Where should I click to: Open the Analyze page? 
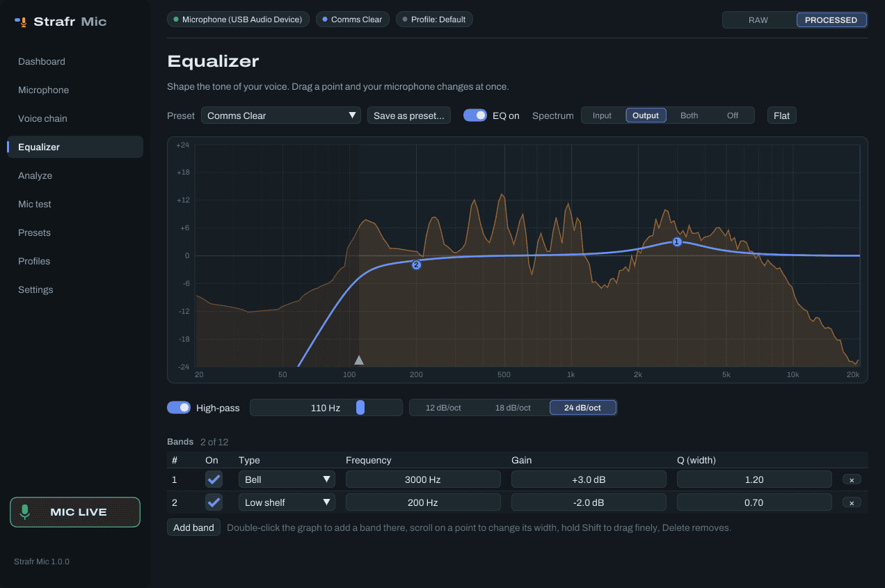pyautogui.click(x=75, y=175)
